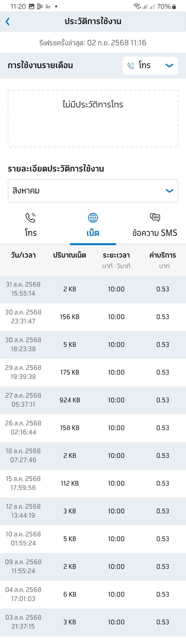
Task: Select the 31 ส.ค. 2568 15:55:14 row
Action: coord(93,289)
